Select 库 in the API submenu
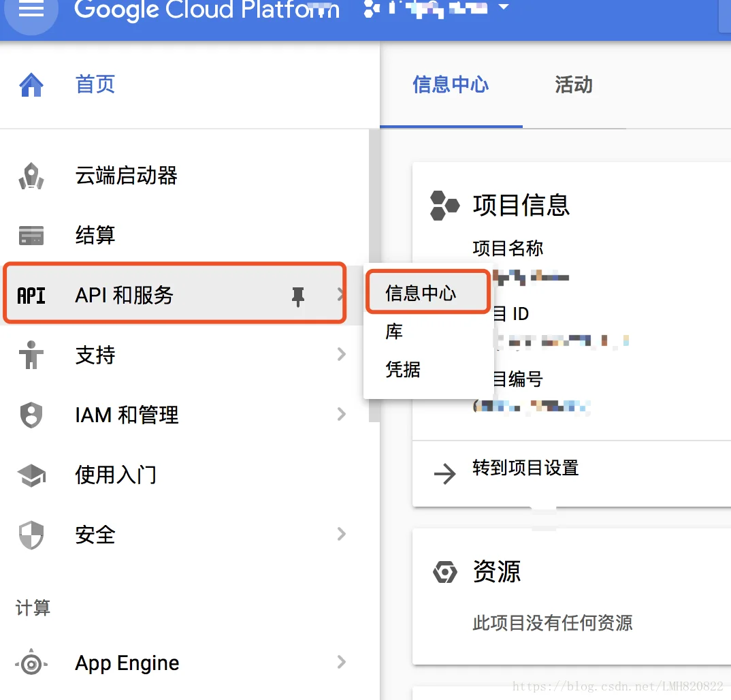Viewport: 731px width, 700px height. click(427, 332)
